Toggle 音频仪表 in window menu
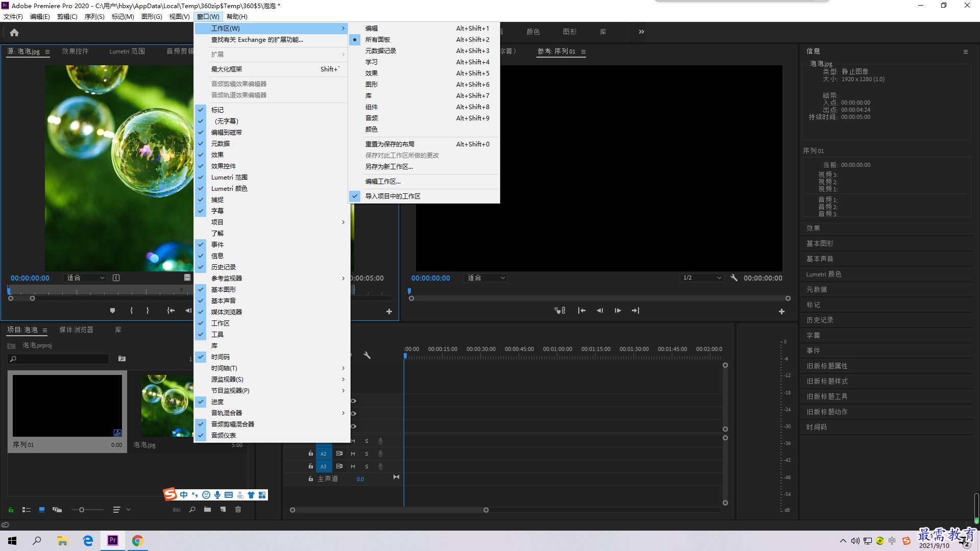This screenshot has width=980, height=551. coord(272,436)
